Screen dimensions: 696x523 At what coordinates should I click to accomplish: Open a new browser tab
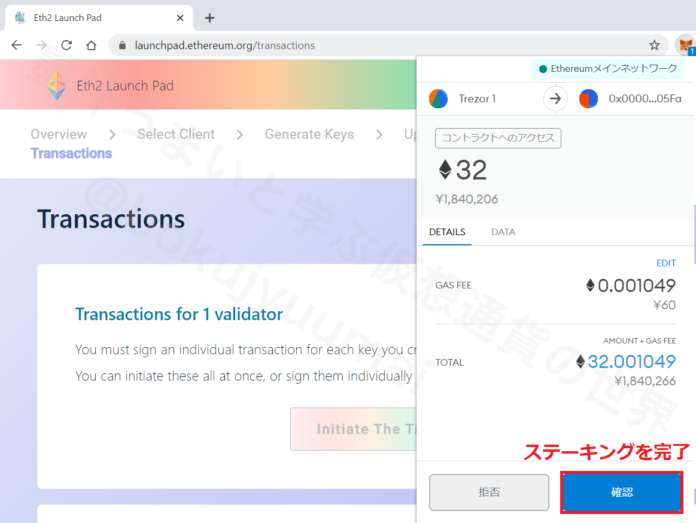(x=210, y=17)
